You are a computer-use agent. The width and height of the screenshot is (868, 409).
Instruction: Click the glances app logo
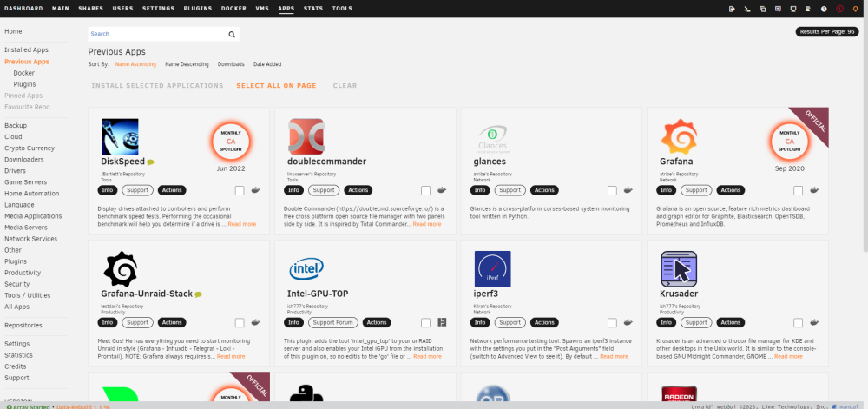tap(492, 140)
